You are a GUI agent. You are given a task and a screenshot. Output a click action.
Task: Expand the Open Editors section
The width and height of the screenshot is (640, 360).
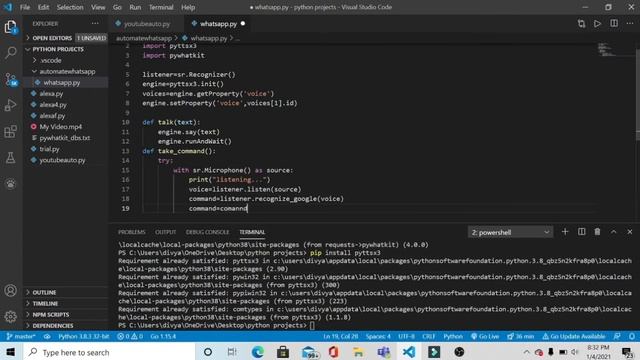coord(65,38)
